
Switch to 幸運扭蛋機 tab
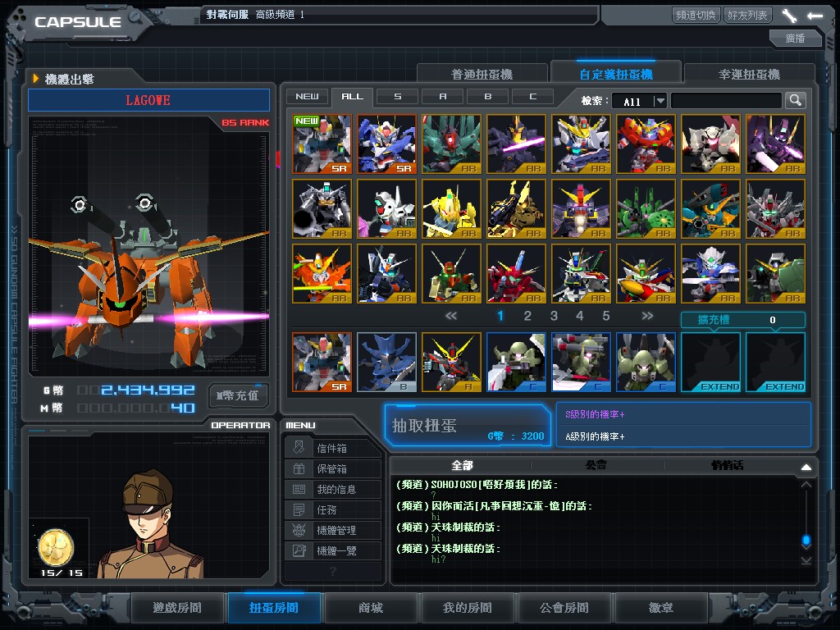(750, 75)
